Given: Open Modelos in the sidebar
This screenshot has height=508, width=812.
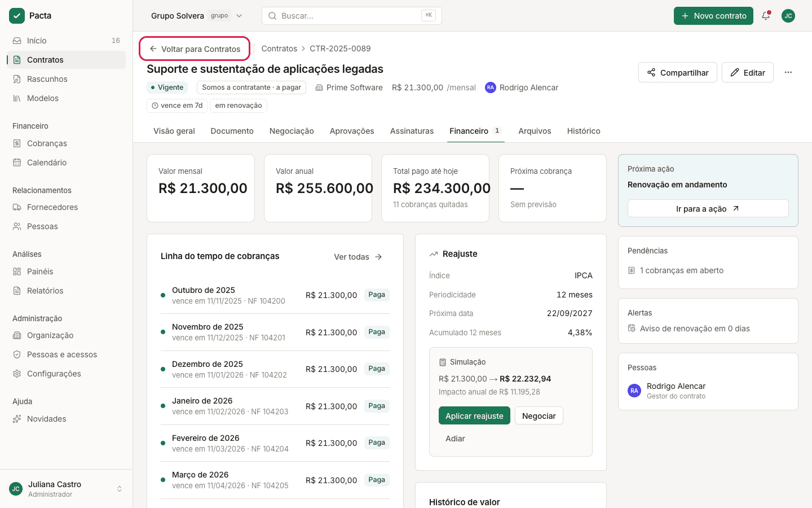Looking at the screenshot, I should 66,98.
